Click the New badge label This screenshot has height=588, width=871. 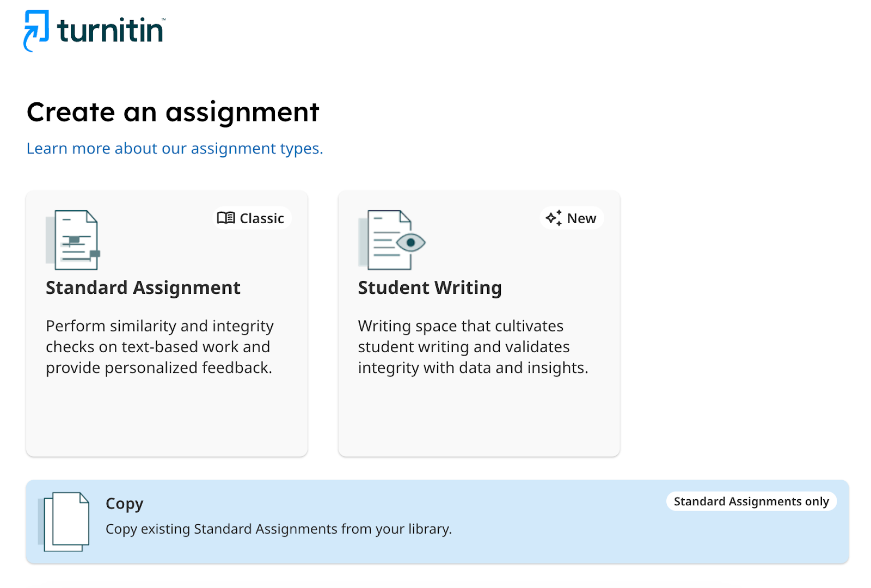point(581,218)
